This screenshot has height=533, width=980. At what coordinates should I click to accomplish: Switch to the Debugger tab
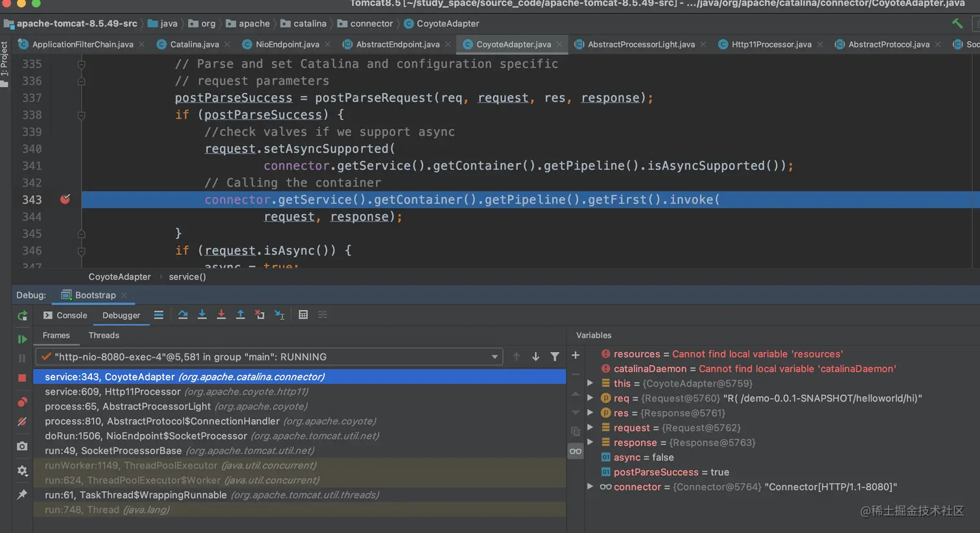point(121,315)
